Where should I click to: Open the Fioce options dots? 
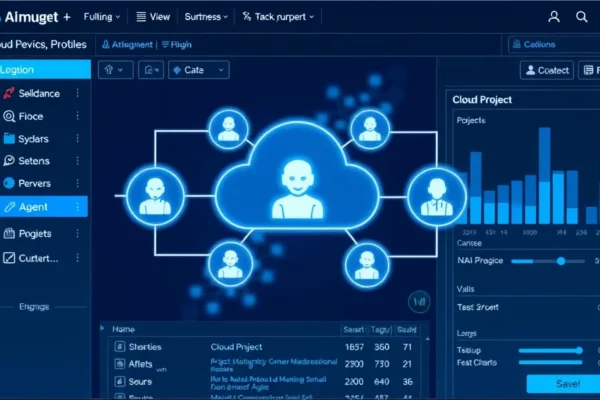click(x=78, y=116)
